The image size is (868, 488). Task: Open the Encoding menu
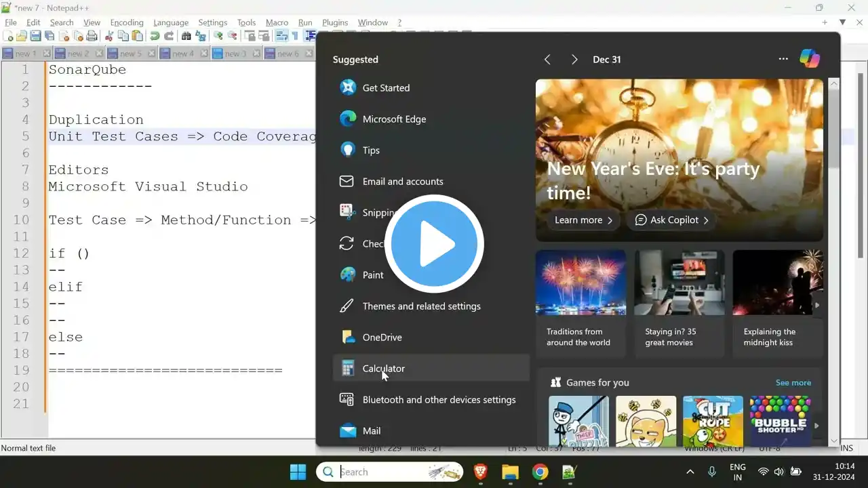pyautogui.click(x=126, y=22)
